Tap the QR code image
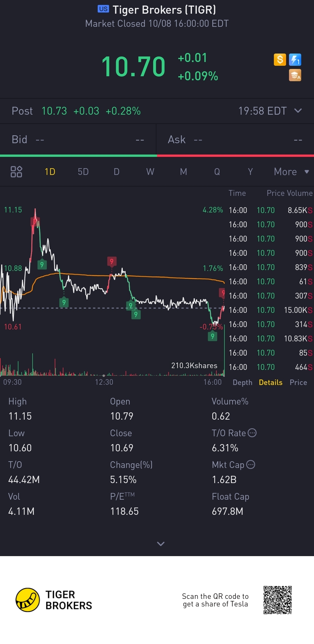This screenshot has width=314, height=644. [x=278, y=600]
